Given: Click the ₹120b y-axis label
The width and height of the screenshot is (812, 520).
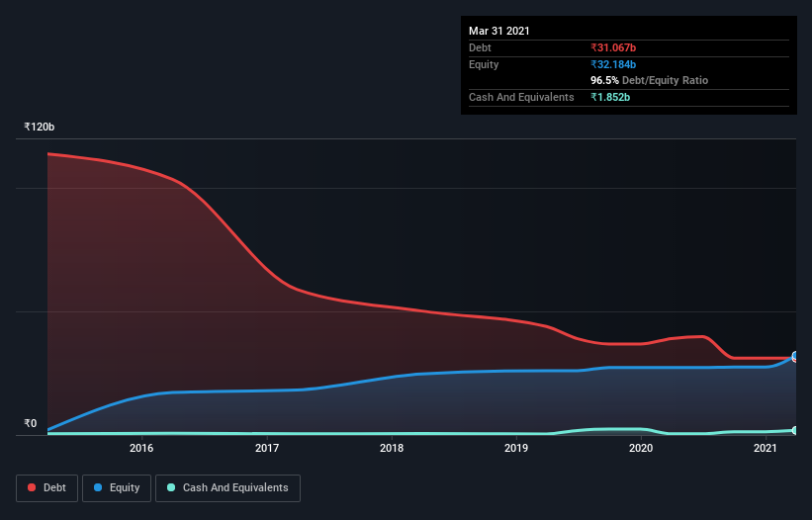Looking at the screenshot, I should [x=40, y=127].
